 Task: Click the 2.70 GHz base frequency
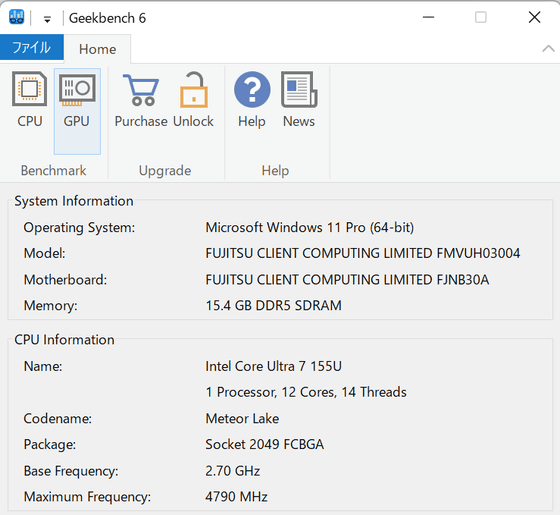pyautogui.click(x=232, y=471)
